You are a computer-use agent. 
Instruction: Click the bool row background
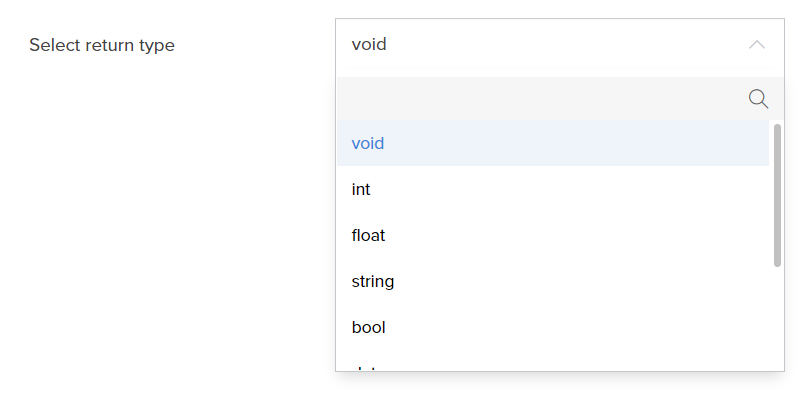(x=553, y=327)
